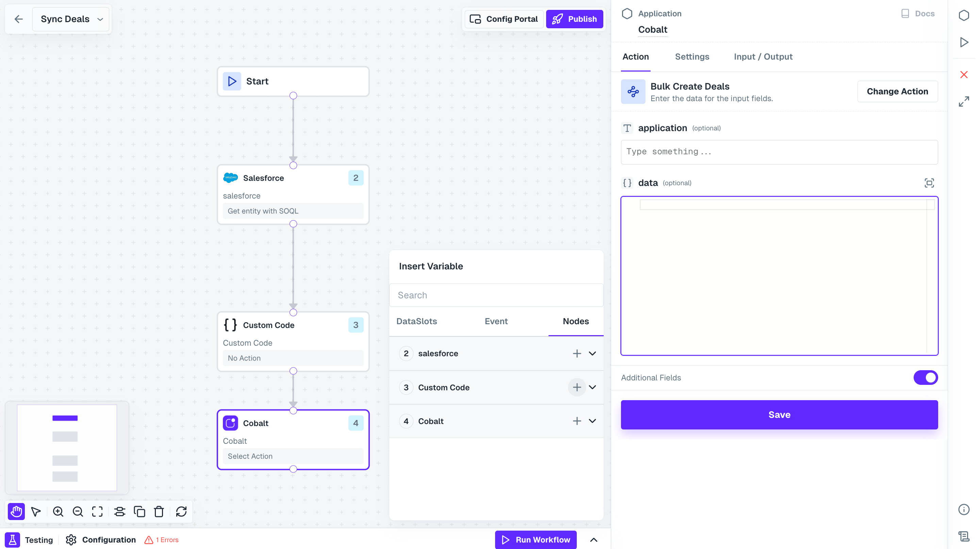Expand the Cobalt node variables
980x549 pixels.
pos(592,421)
